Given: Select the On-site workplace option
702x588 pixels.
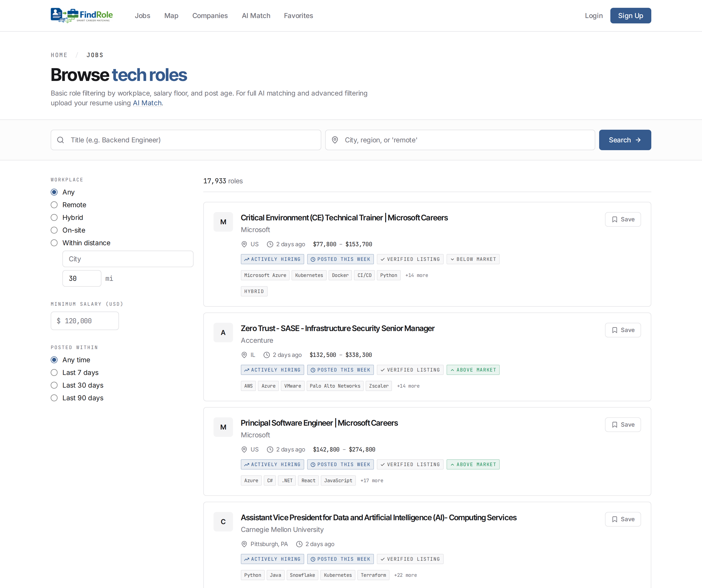Looking at the screenshot, I should point(54,230).
